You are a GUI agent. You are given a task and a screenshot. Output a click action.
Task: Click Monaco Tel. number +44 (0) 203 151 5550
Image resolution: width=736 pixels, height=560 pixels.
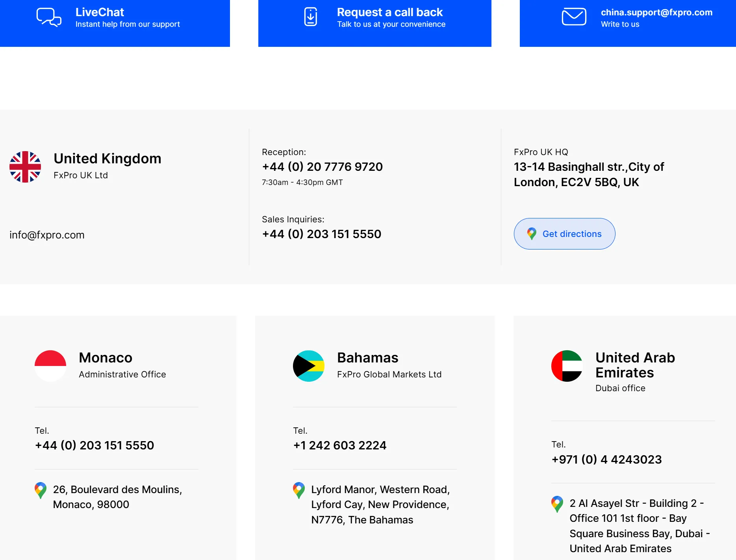[95, 445]
